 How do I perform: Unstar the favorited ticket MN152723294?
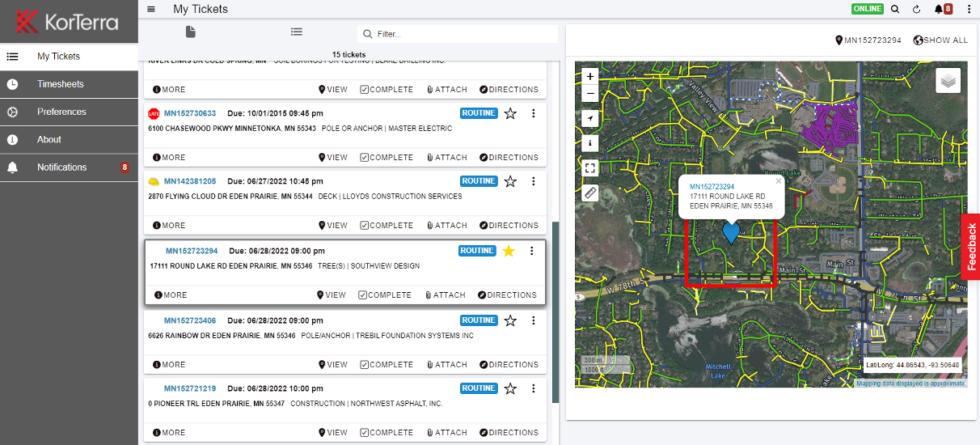(x=509, y=251)
